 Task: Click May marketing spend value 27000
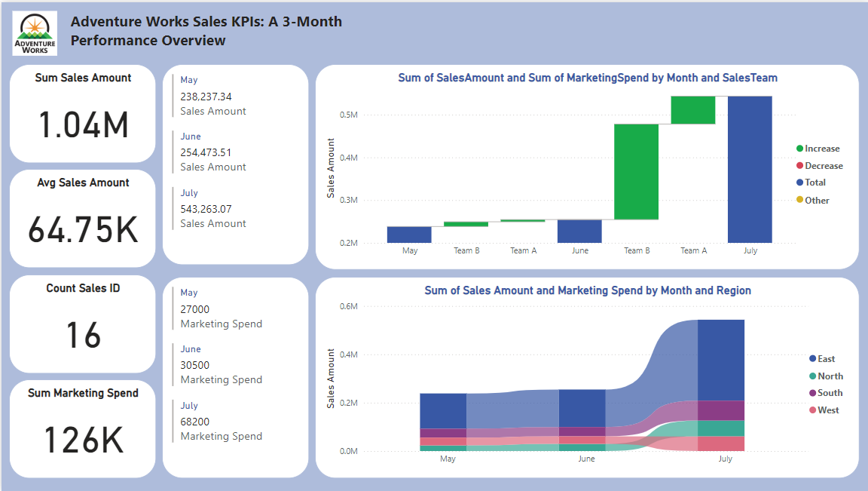pos(195,309)
